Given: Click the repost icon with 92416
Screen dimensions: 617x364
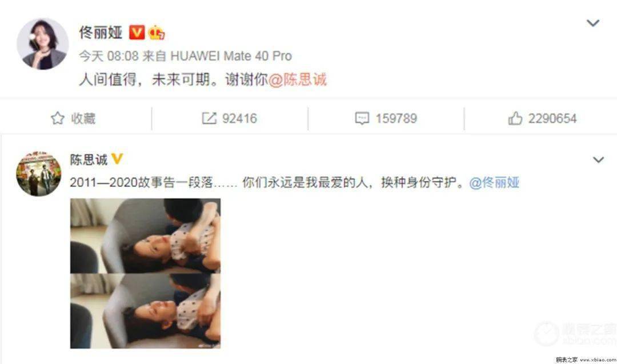Looking at the screenshot, I should point(209,118).
